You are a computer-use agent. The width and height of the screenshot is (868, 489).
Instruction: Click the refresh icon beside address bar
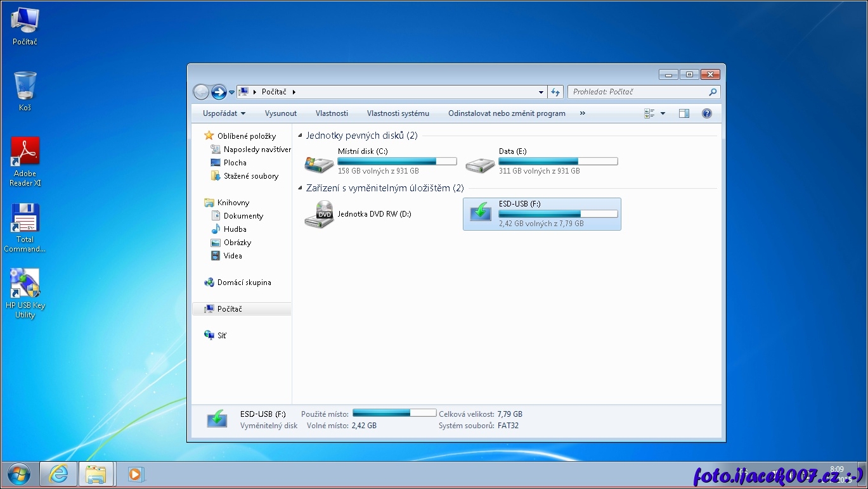[555, 92]
